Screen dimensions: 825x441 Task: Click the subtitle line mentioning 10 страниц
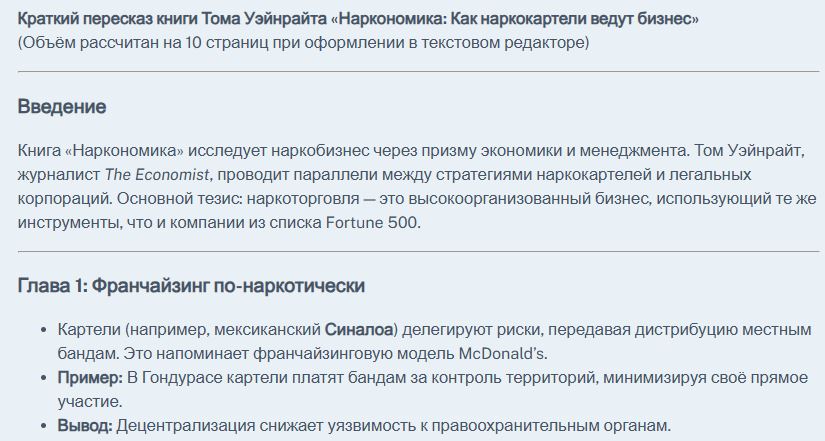coord(303,43)
